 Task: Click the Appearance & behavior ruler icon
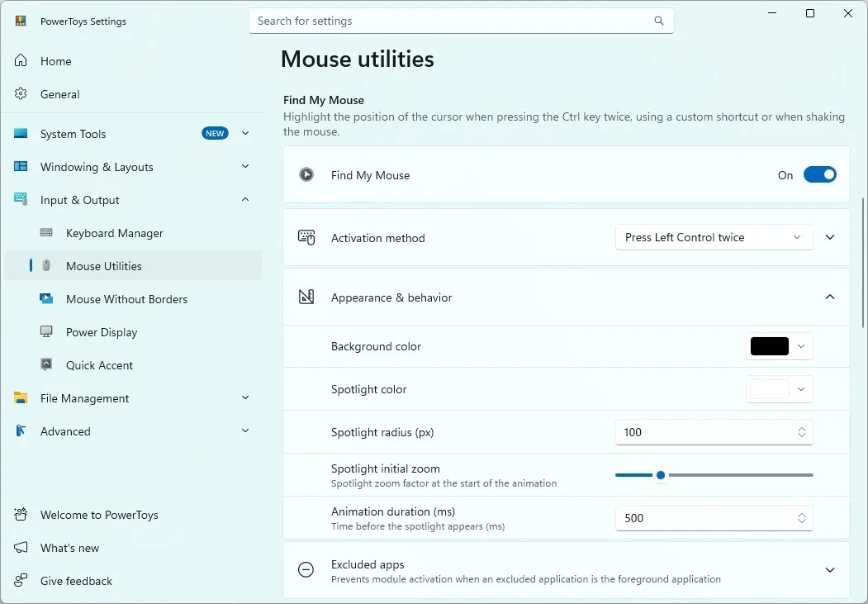(306, 297)
